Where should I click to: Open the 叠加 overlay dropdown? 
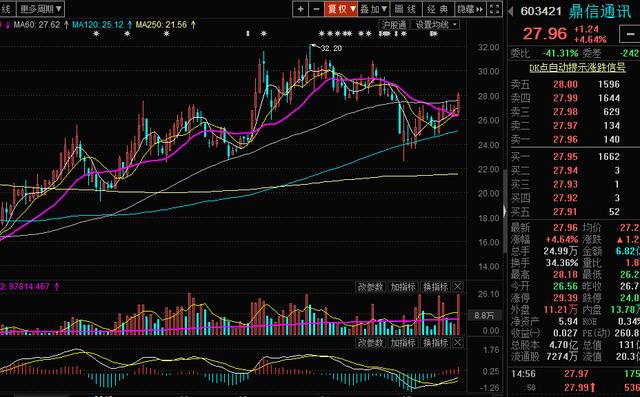[373, 9]
